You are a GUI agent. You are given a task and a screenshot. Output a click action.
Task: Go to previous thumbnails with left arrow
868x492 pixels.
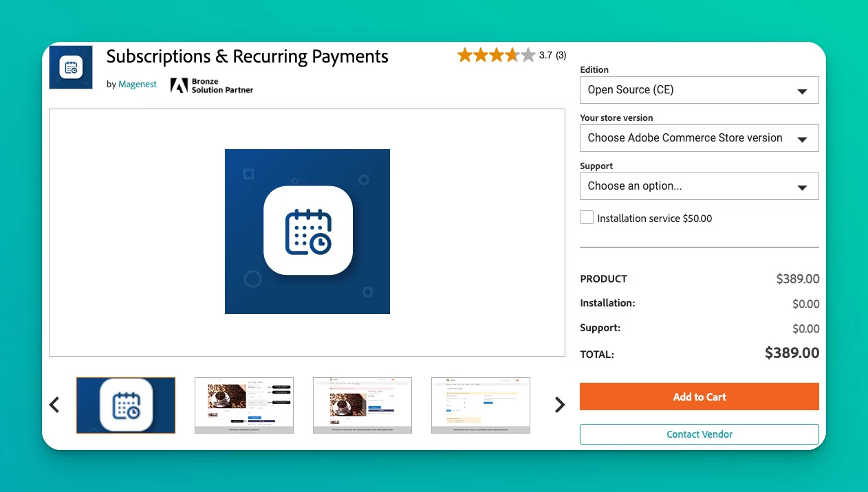pos(55,405)
